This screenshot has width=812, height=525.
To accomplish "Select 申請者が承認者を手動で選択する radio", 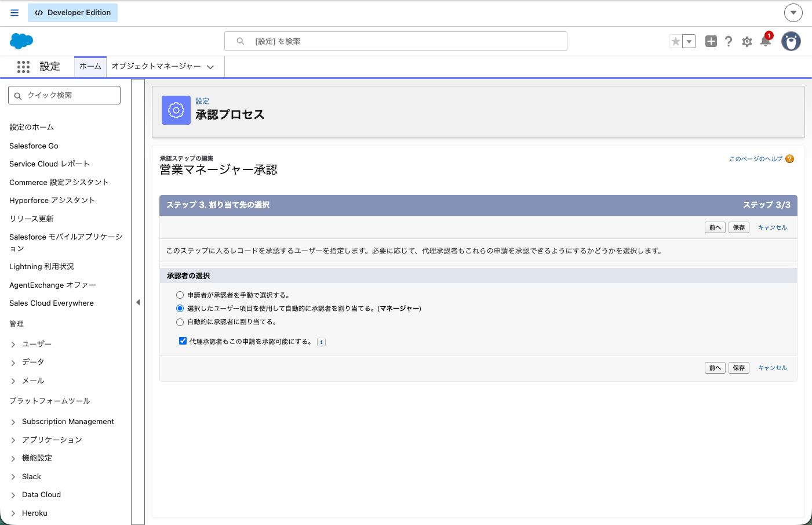I will pyautogui.click(x=180, y=295).
